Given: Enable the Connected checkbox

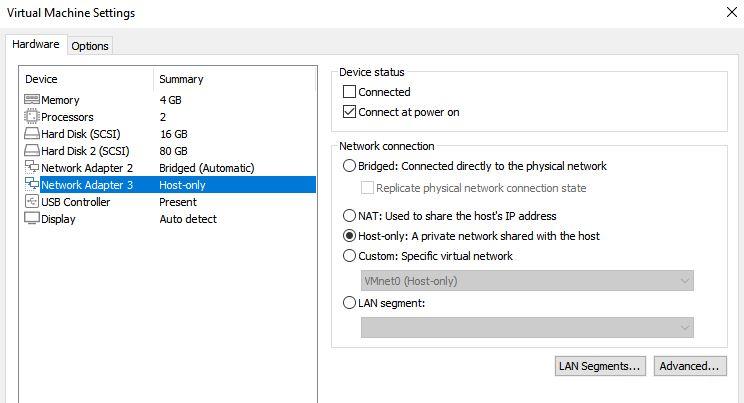Looking at the screenshot, I should [349, 92].
